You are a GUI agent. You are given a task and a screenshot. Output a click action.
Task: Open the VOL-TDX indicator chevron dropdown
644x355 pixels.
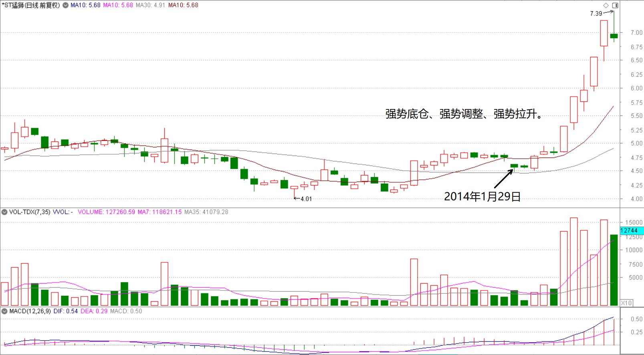coord(4,212)
